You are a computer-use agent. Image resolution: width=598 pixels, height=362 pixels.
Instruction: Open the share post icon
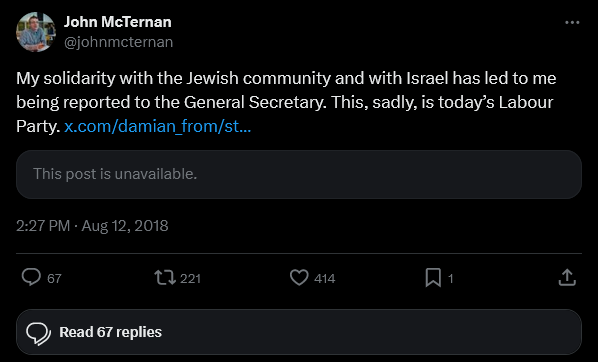567,277
